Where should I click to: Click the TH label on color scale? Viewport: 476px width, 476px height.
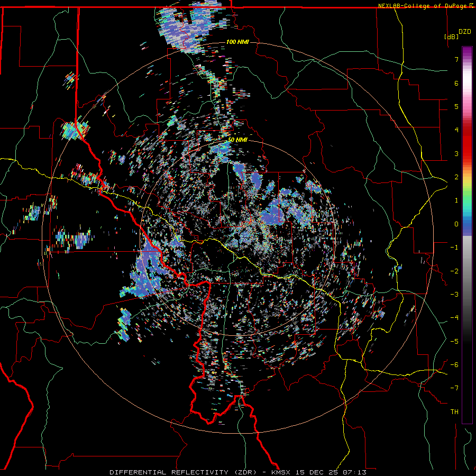(454, 412)
